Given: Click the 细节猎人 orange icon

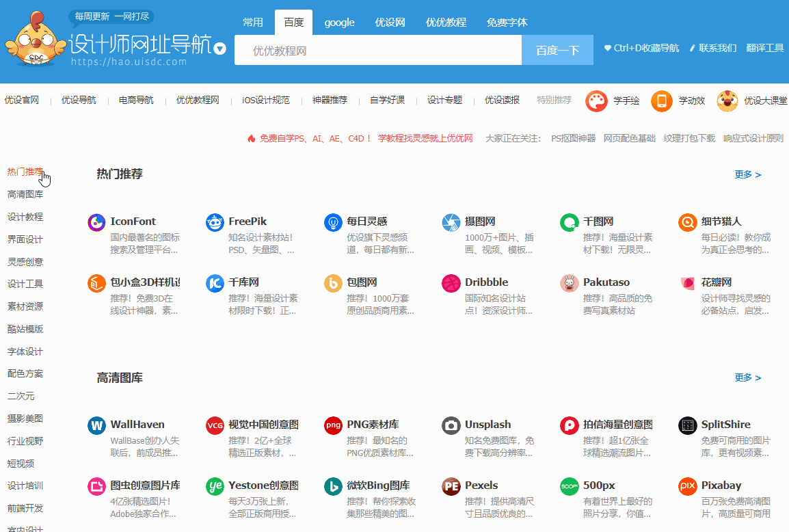Looking at the screenshot, I should click(x=687, y=222).
